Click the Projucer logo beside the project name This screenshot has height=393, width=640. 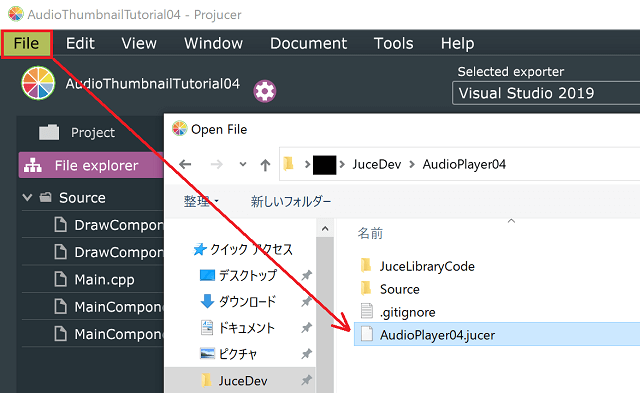click(38, 83)
